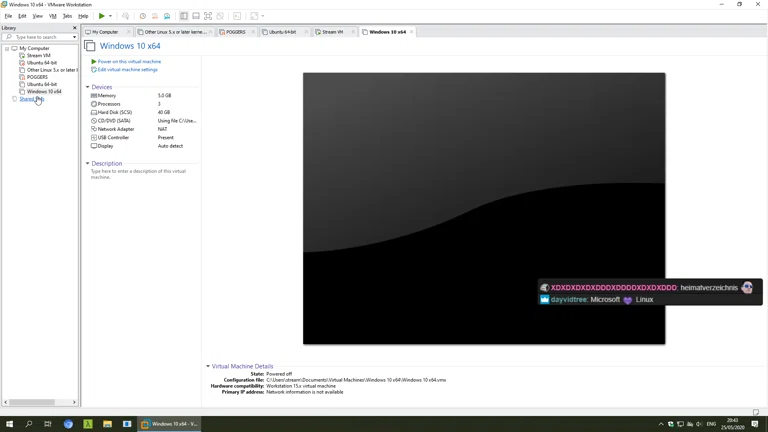Click the taskbar search icon
768x432 pixels.
(x=28, y=424)
